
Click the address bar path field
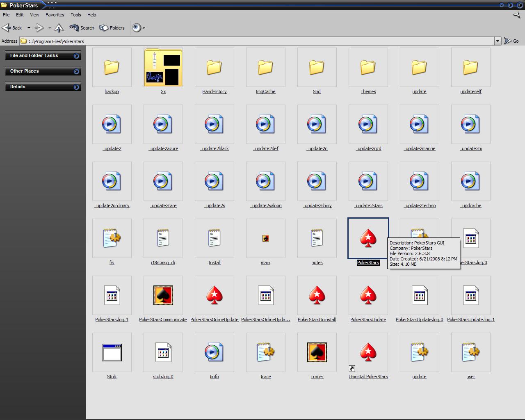(257, 41)
